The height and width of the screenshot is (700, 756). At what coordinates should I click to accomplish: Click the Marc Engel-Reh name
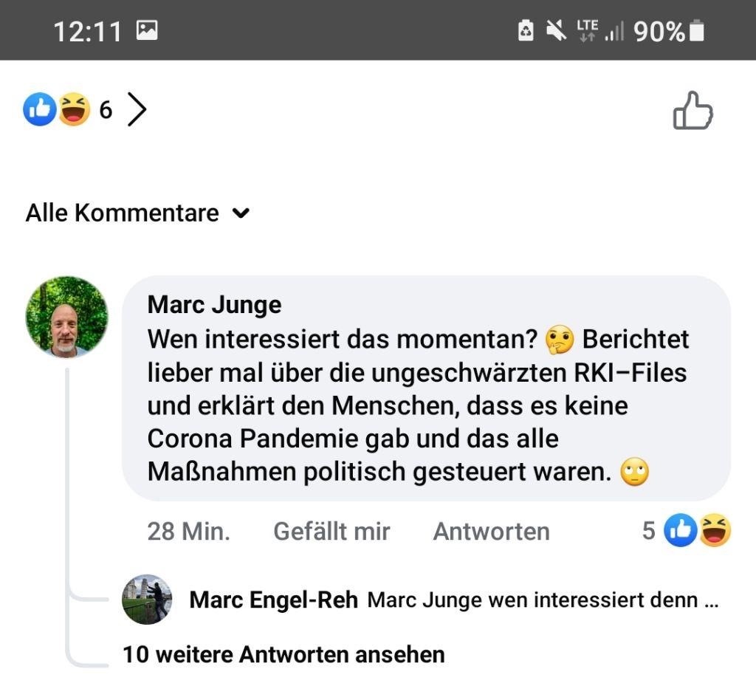[x=273, y=600]
